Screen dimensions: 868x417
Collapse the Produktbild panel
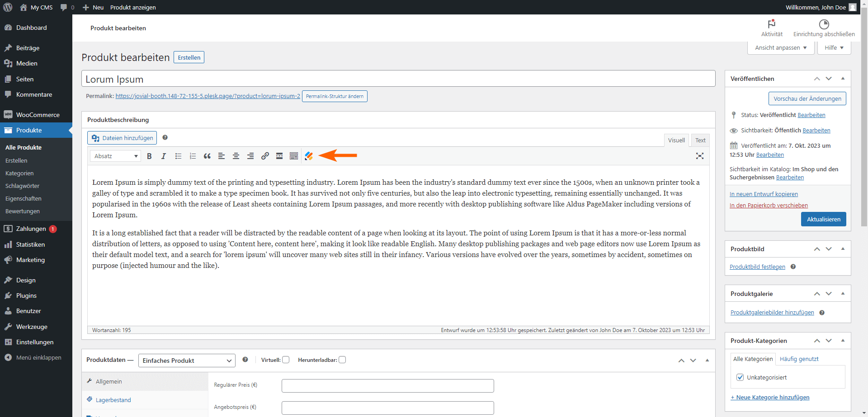click(x=843, y=249)
